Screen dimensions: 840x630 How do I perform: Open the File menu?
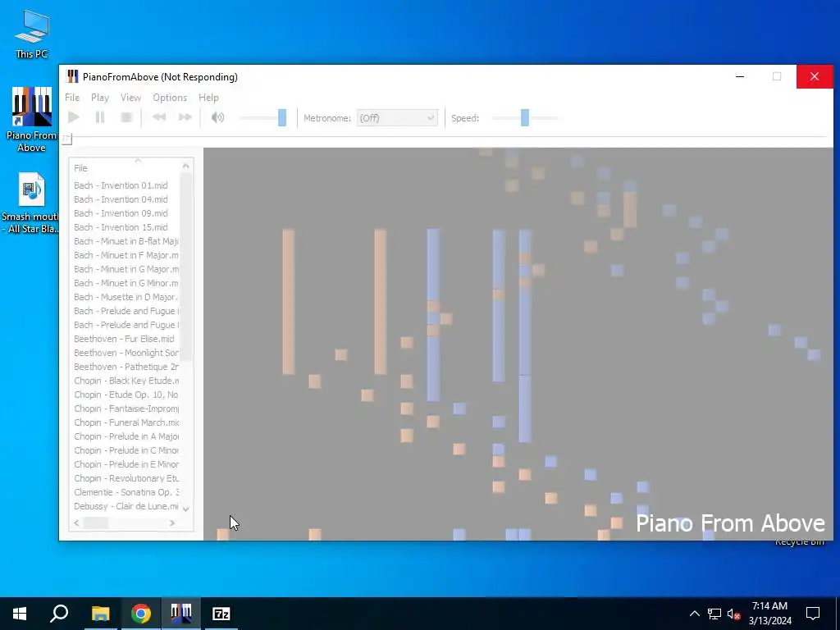pos(72,98)
